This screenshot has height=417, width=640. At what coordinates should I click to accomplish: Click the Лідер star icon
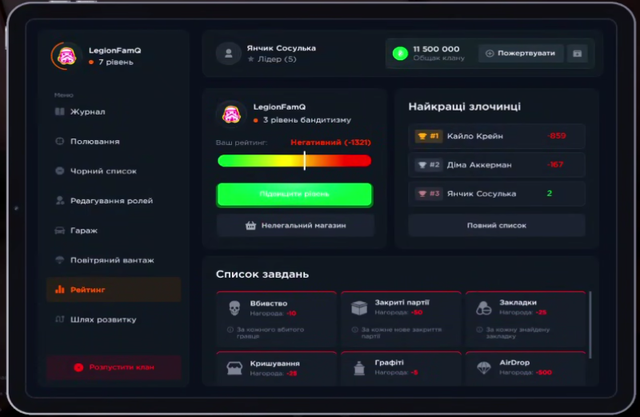click(251, 59)
